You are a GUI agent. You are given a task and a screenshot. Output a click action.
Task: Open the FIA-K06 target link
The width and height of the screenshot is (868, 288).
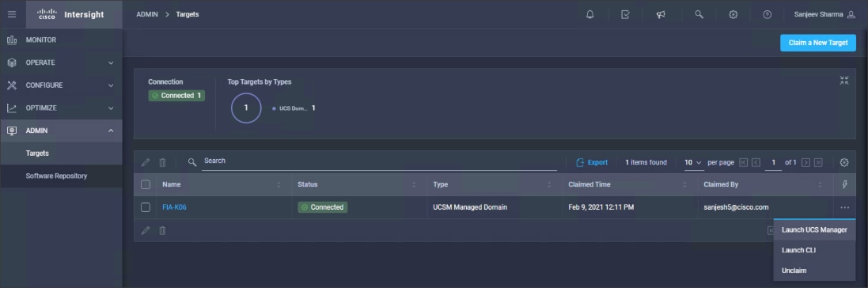pos(174,207)
